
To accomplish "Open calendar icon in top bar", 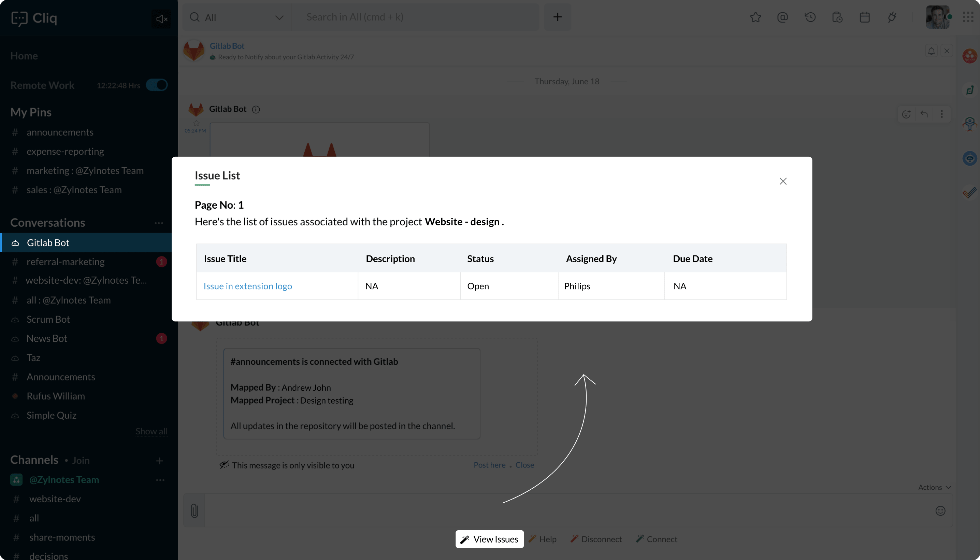I will pyautogui.click(x=864, y=17).
